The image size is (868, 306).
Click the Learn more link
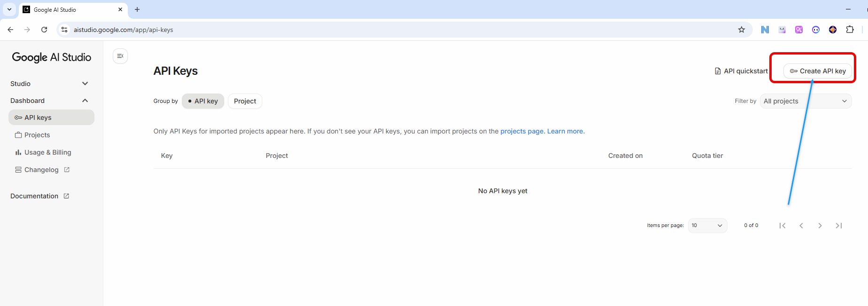pyautogui.click(x=565, y=131)
